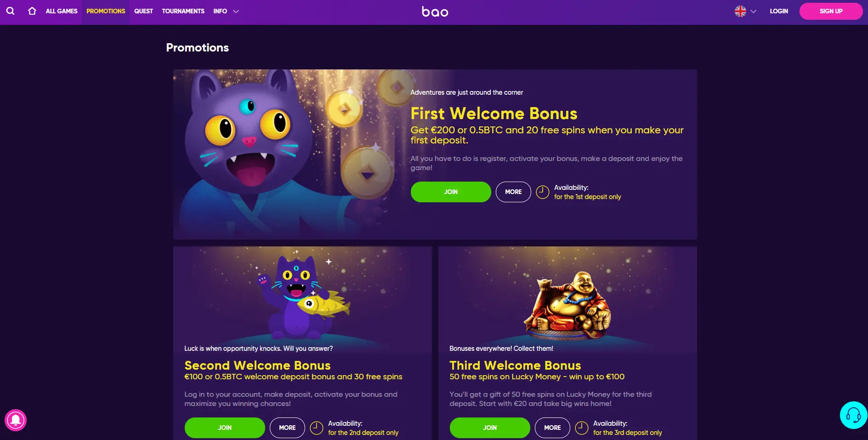Screen dimensions: 868x440
Task: Join the Third Welcome Bonus
Action: tap(489, 428)
